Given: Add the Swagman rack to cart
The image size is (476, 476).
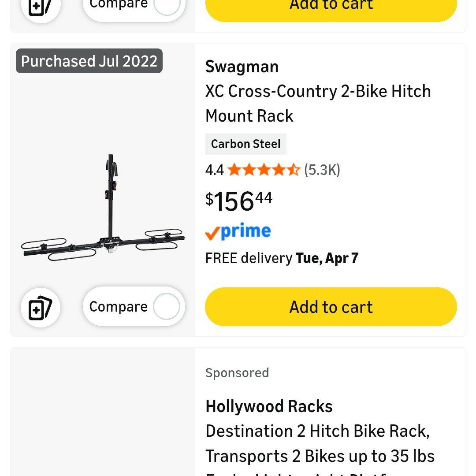Looking at the screenshot, I should pyautogui.click(x=330, y=307).
